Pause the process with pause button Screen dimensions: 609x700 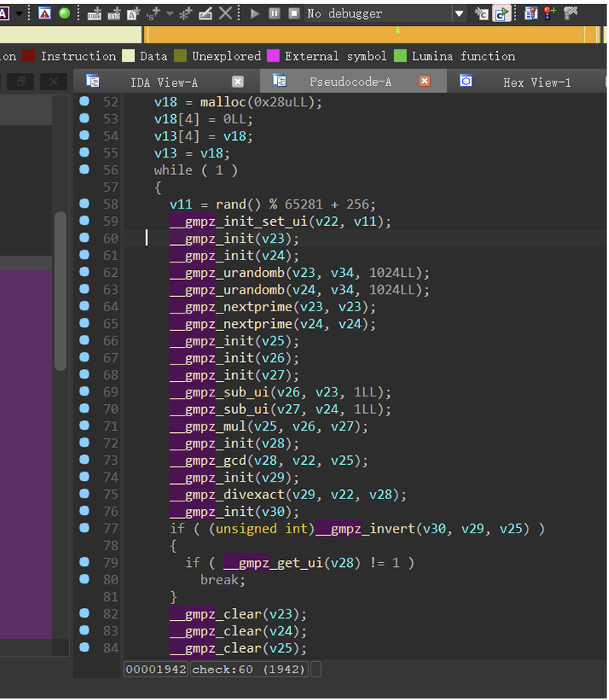point(274,14)
